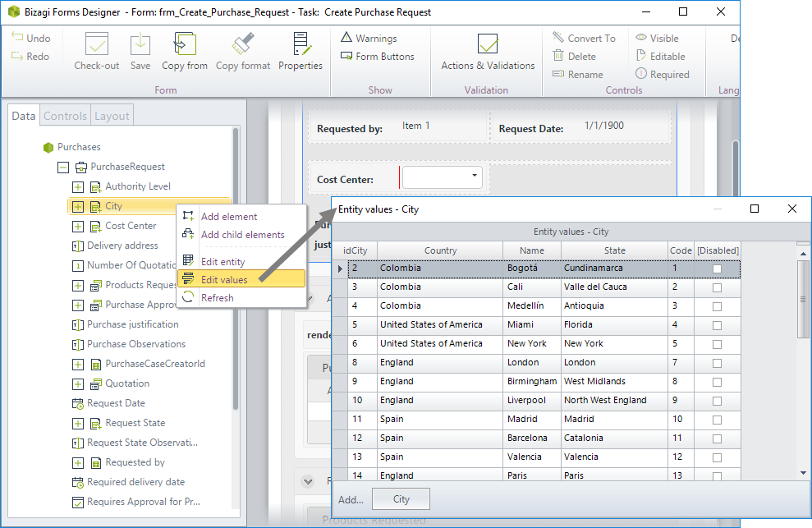The image size is (812, 528).
Task: Sort by the Name column header
Action: tap(532, 250)
